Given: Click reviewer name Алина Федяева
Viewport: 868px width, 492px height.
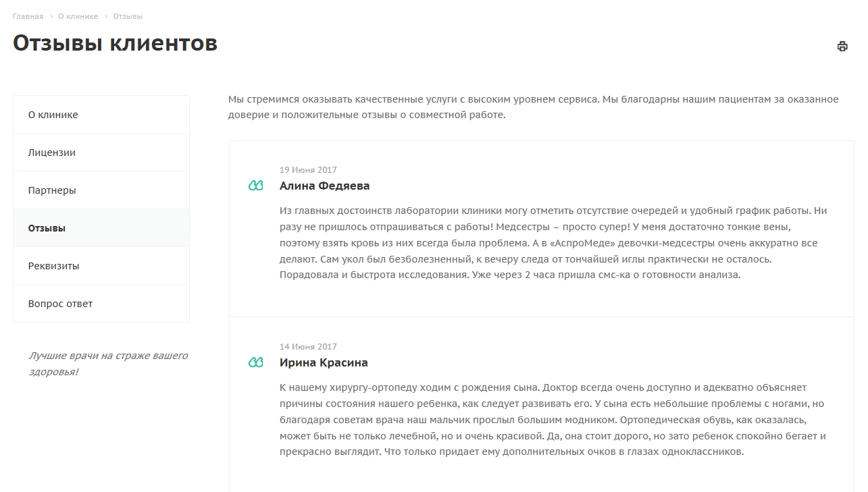Looking at the screenshot, I should tap(325, 186).
